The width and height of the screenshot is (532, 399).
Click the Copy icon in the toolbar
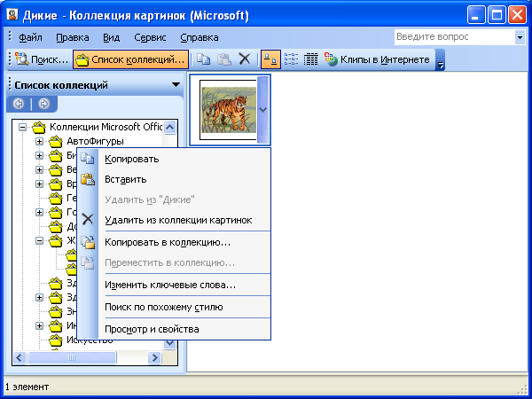(x=204, y=59)
